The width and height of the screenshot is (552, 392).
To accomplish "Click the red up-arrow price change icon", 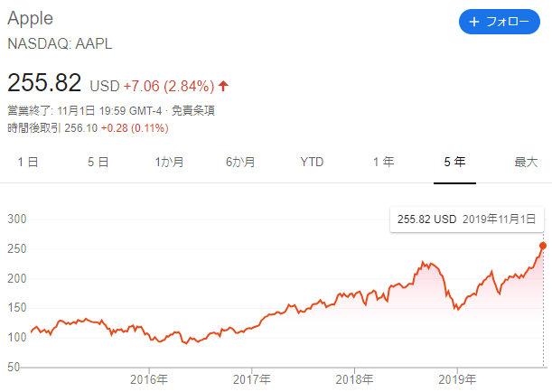I will coord(223,86).
